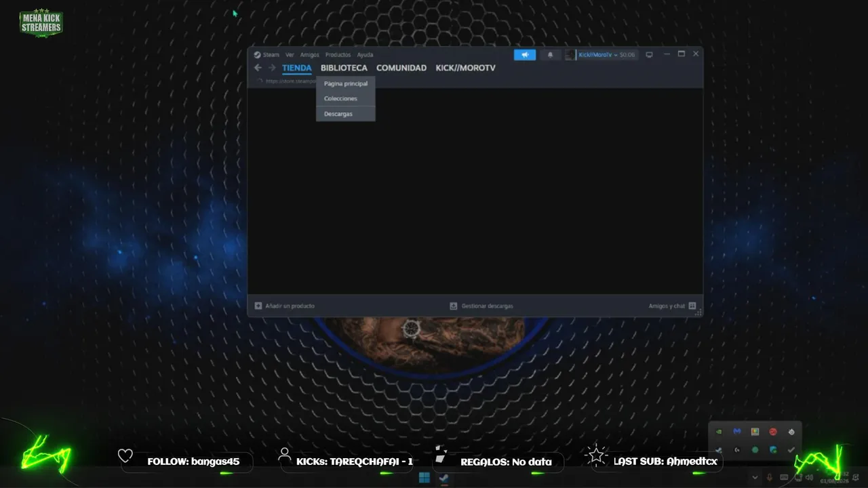Viewport: 868px width, 488px height.
Task: Click the Windows Start button
Action: click(425, 478)
